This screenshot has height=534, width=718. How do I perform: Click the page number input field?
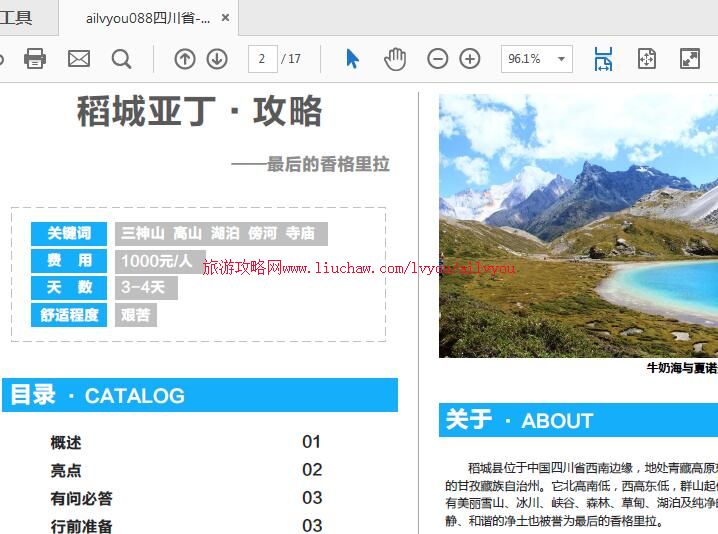(x=262, y=59)
